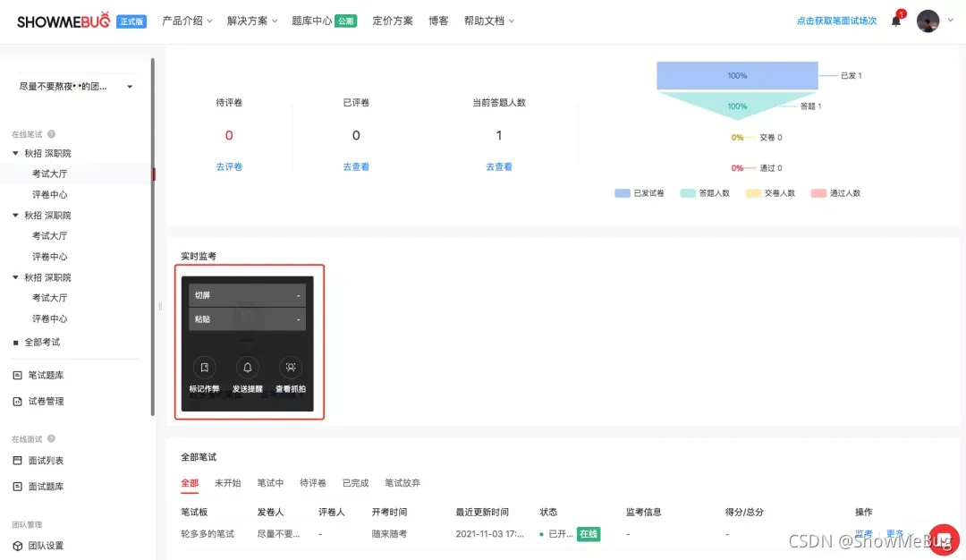Open the red chat support button
This screenshot has height=560, width=966.
point(944,539)
